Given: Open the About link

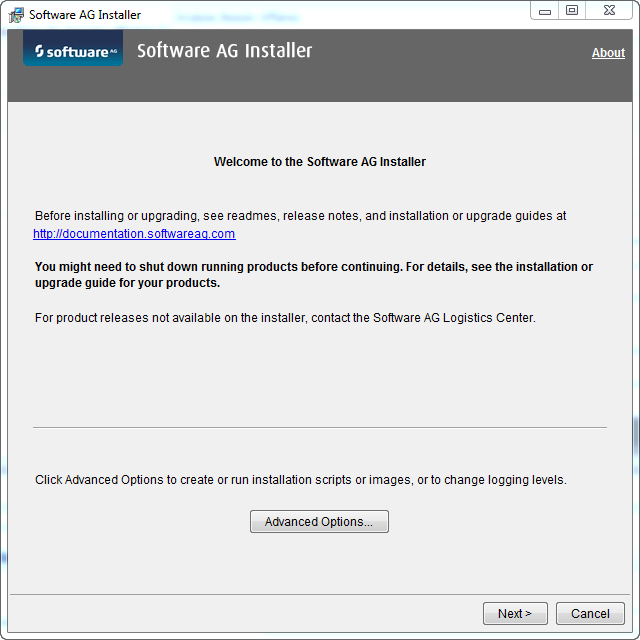Looking at the screenshot, I should click(x=608, y=53).
